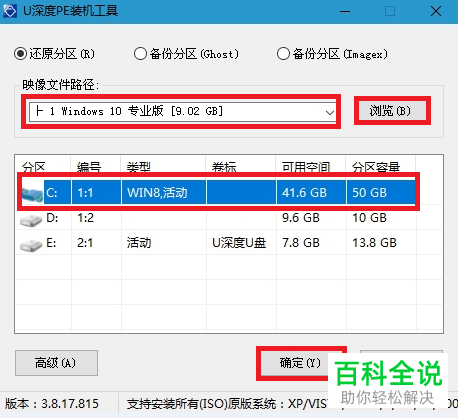
Task: Open the image file path dropdown arrow
Action: pos(330,112)
